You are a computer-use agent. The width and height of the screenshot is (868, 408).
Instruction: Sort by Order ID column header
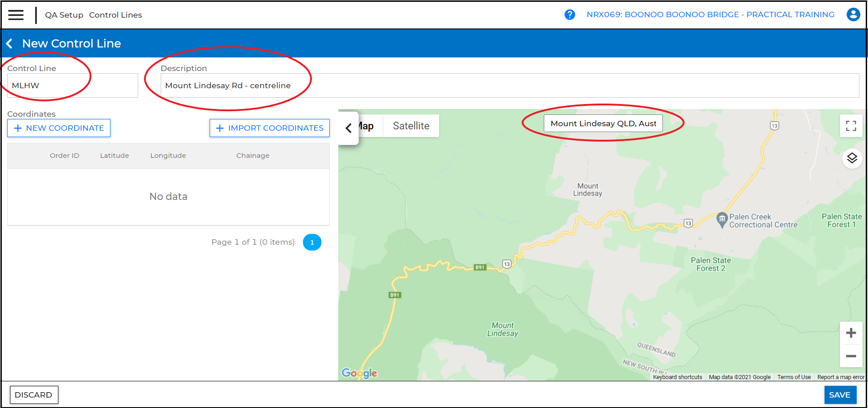point(64,156)
